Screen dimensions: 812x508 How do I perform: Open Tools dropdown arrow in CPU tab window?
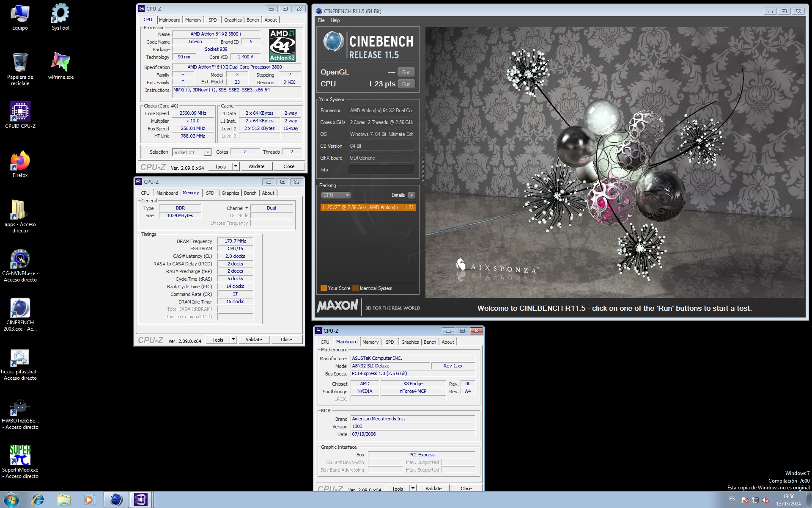(x=236, y=166)
